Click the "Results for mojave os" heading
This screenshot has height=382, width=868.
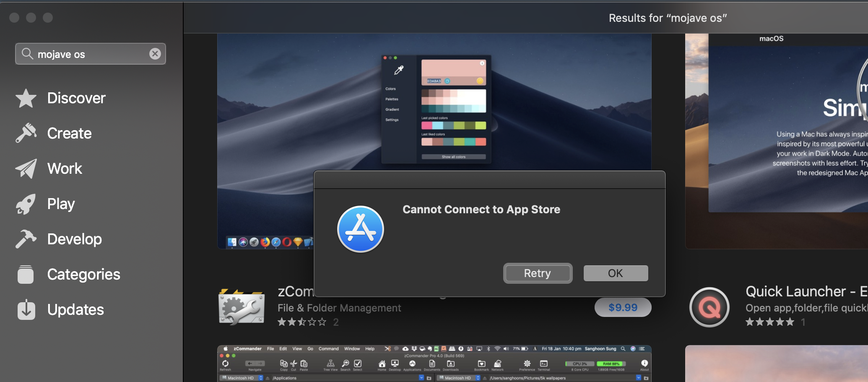point(668,18)
